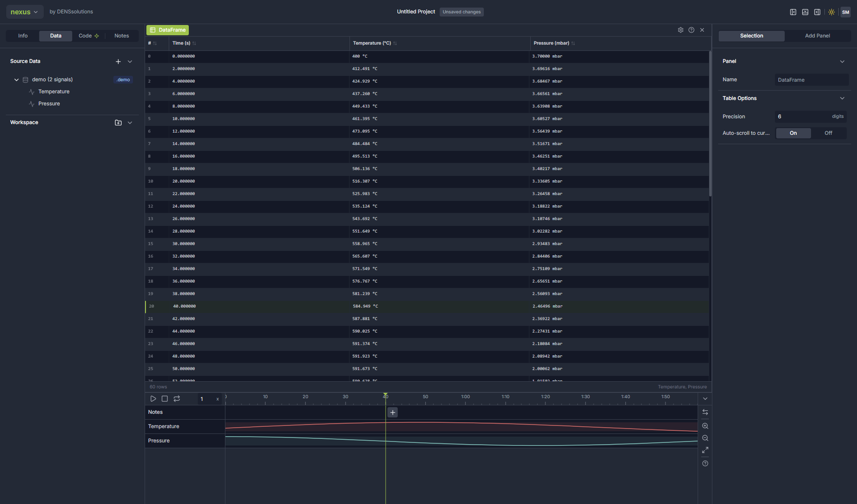Close the DataFrame panel
857x504 pixels.
pyautogui.click(x=702, y=30)
